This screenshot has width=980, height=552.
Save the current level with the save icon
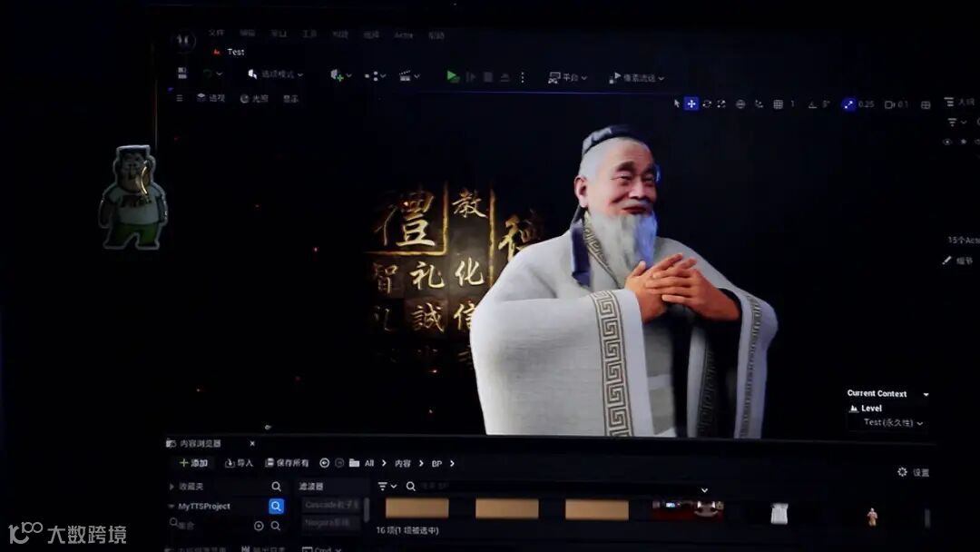tap(181, 74)
